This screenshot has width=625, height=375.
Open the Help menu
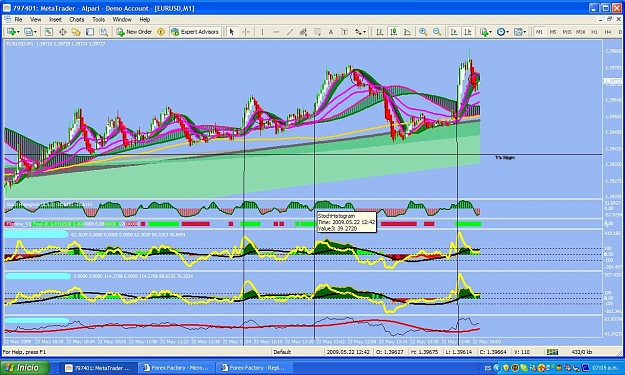point(145,20)
